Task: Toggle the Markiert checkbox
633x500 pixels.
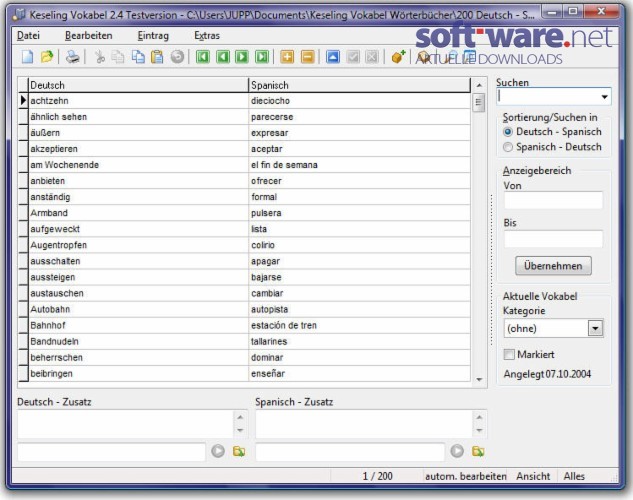Action: pos(509,354)
